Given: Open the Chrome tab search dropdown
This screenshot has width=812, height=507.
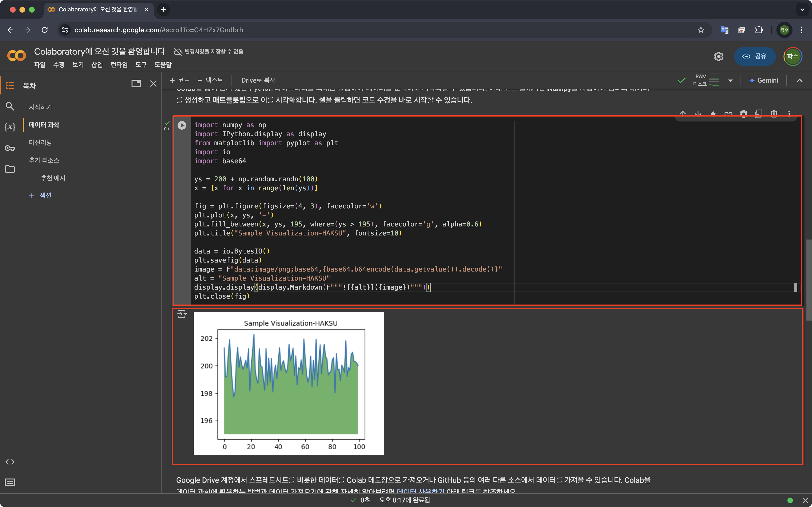Looking at the screenshot, I should 802,9.
